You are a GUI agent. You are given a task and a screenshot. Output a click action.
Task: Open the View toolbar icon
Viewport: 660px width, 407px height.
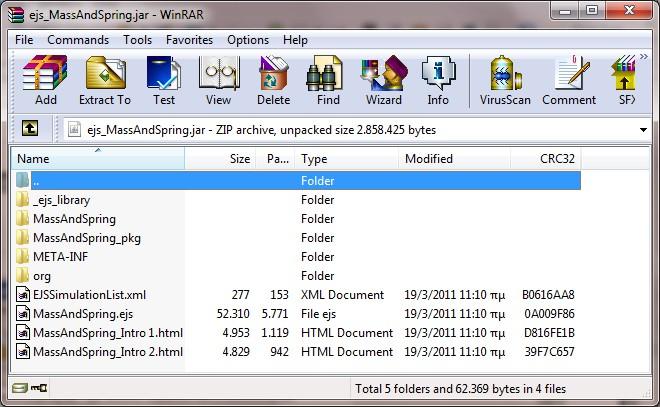218,80
